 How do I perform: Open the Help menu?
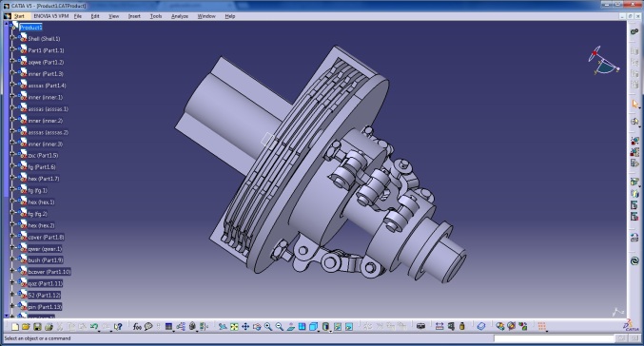[x=230, y=16]
